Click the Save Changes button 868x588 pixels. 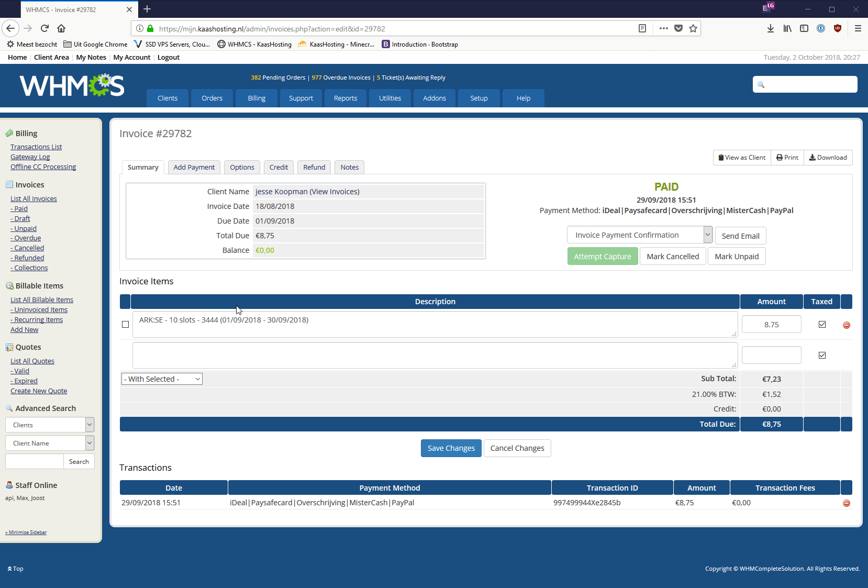[451, 448]
